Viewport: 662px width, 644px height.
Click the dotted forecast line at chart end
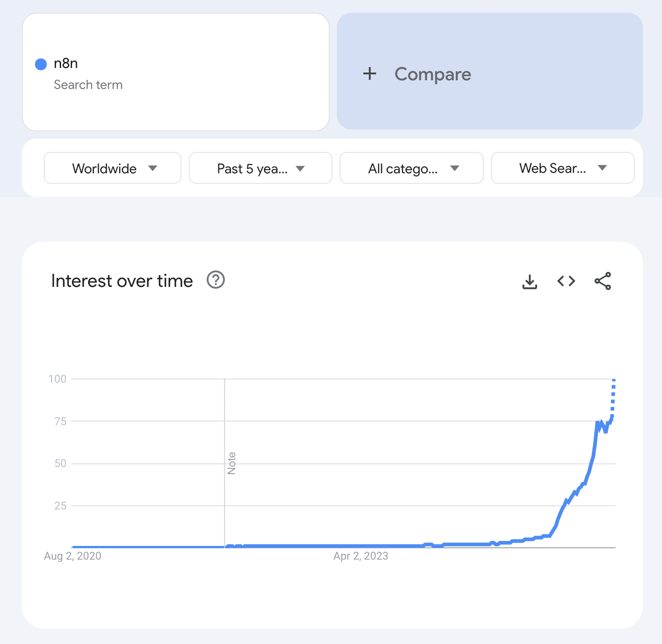click(613, 398)
